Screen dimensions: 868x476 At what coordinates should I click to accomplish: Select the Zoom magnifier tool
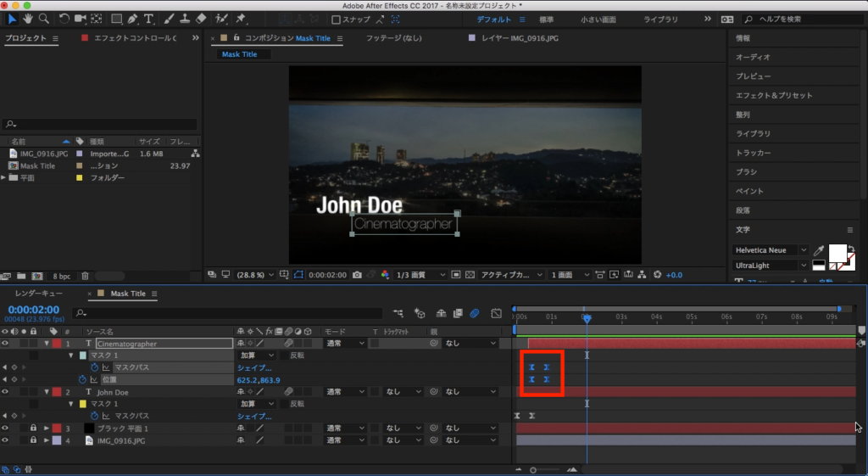coord(43,18)
